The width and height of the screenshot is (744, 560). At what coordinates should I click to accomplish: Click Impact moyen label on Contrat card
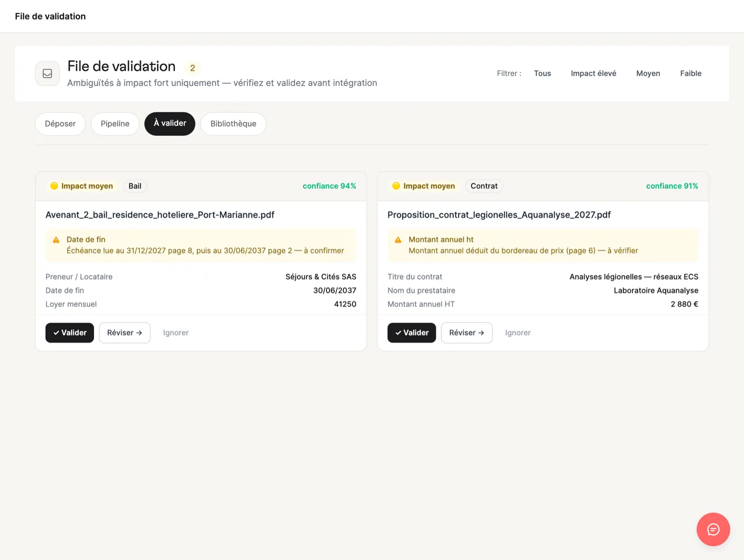pos(429,186)
